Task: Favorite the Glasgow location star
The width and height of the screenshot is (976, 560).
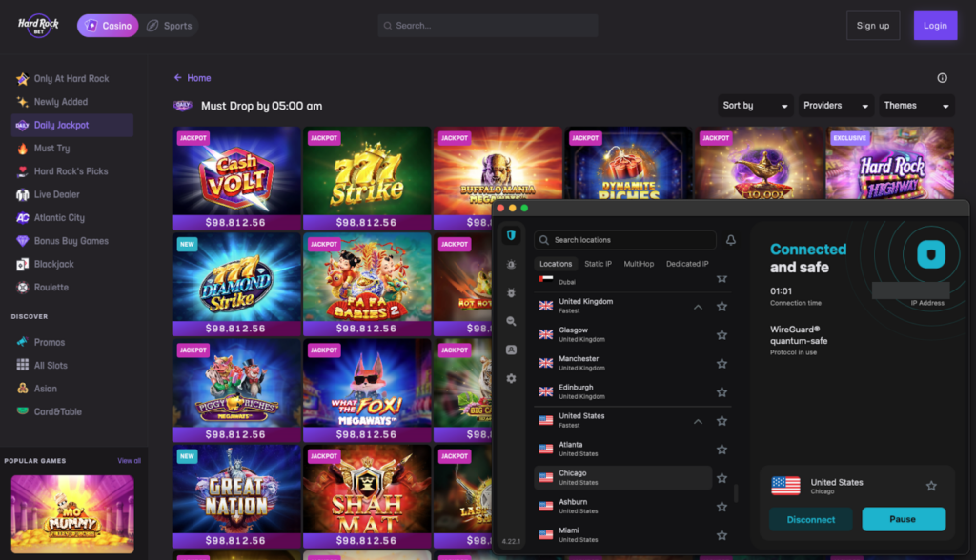Action: 722,334
